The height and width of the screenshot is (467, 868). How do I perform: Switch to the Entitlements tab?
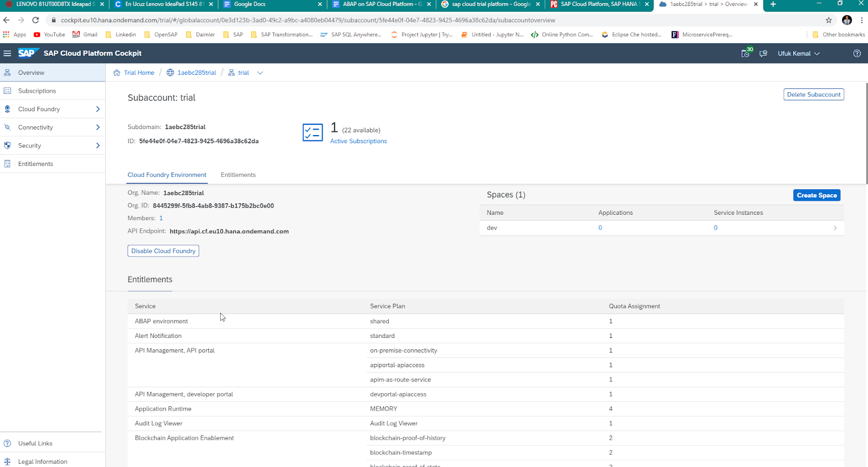click(x=238, y=175)
